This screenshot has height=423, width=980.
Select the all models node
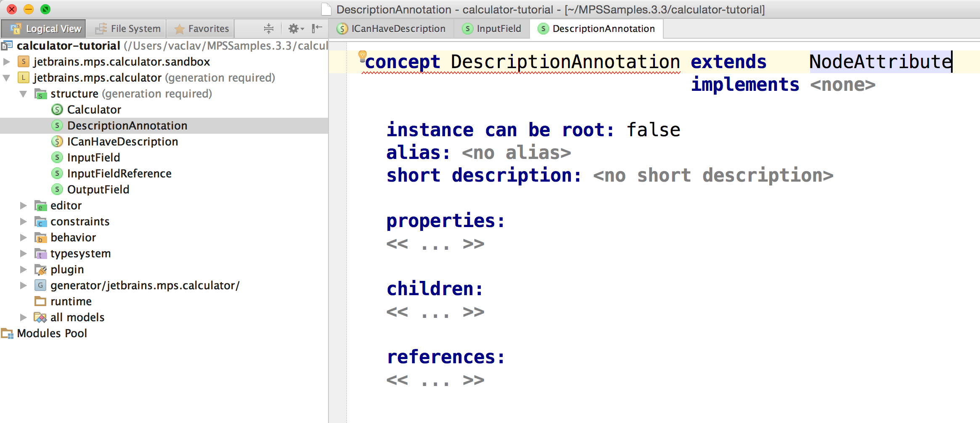[x=77, y=317]
